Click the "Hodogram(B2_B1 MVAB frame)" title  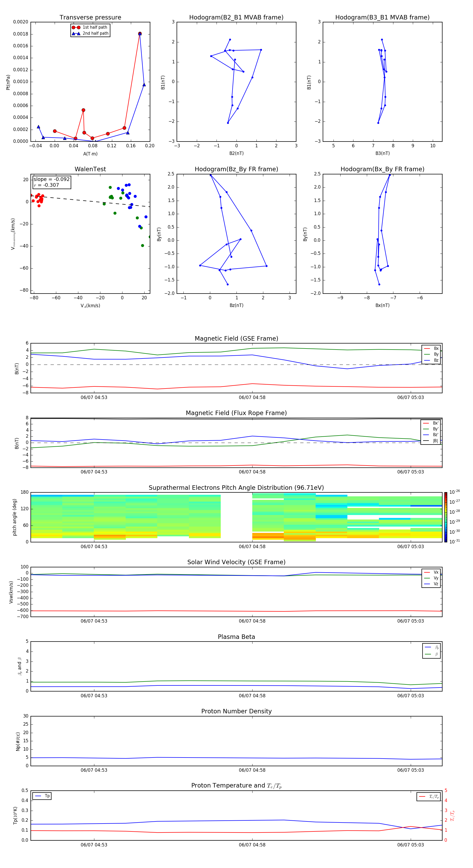tap(236, 17)
